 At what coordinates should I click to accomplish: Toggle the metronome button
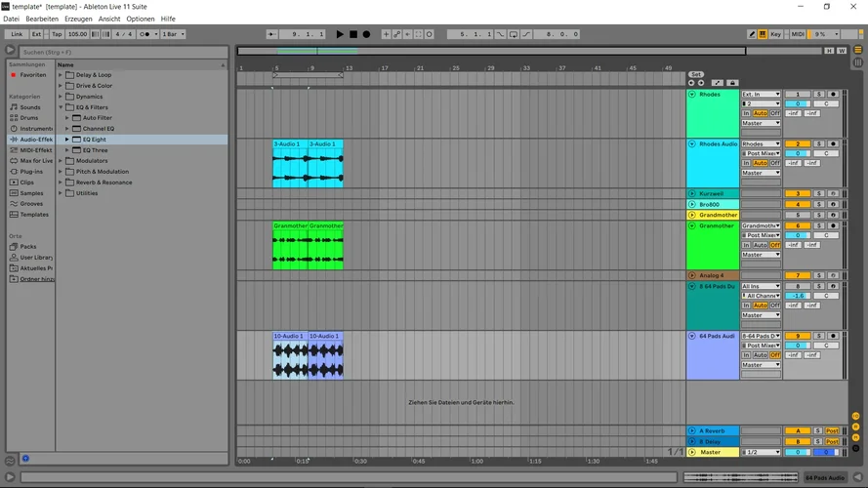tap(145, 34)
